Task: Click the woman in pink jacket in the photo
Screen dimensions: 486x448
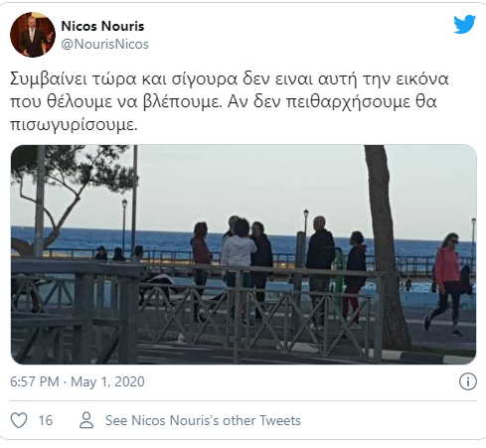Action: tap(445, 284)
